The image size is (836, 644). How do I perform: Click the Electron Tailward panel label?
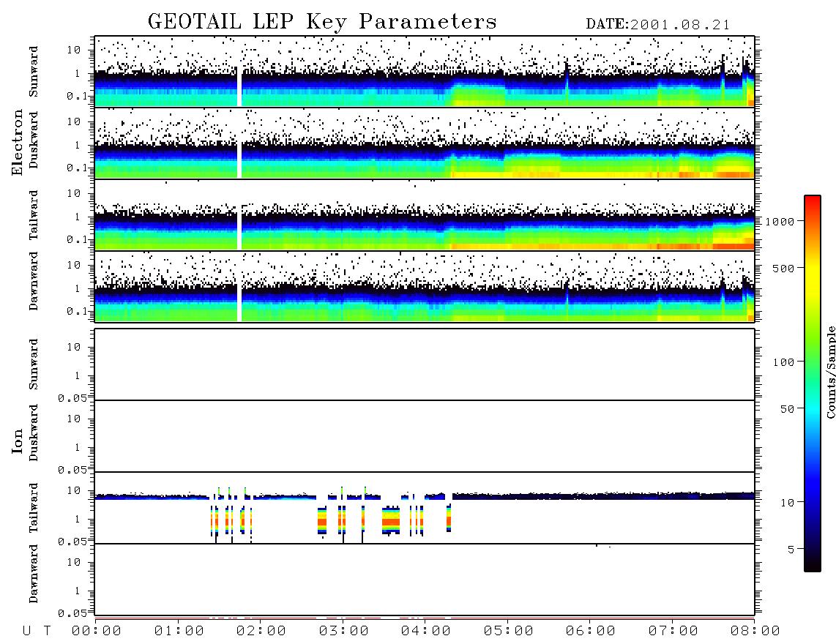(x=34, y=215)
